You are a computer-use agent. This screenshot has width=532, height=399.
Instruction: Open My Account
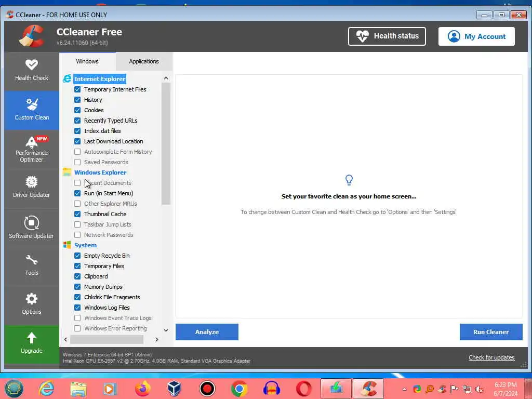click(476, 36)
